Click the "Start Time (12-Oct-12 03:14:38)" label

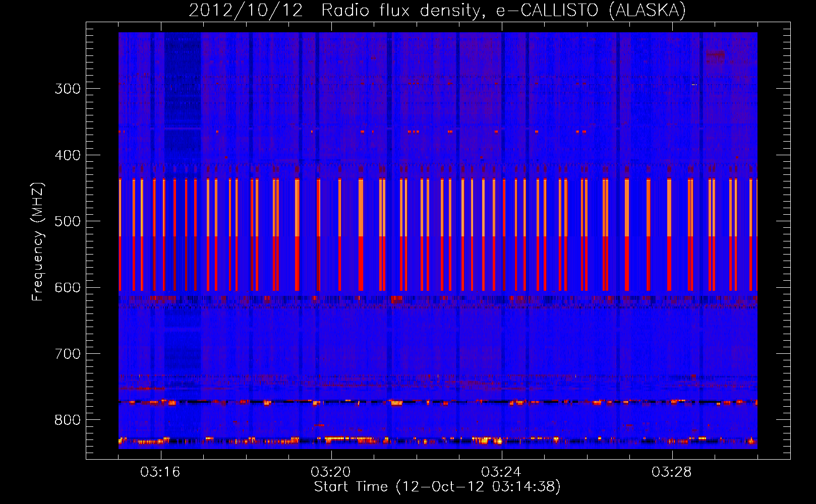tap(437, 487)
